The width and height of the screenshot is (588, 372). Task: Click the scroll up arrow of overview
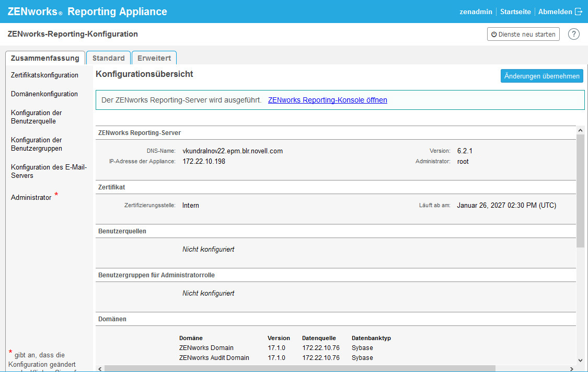click(580, 130)
